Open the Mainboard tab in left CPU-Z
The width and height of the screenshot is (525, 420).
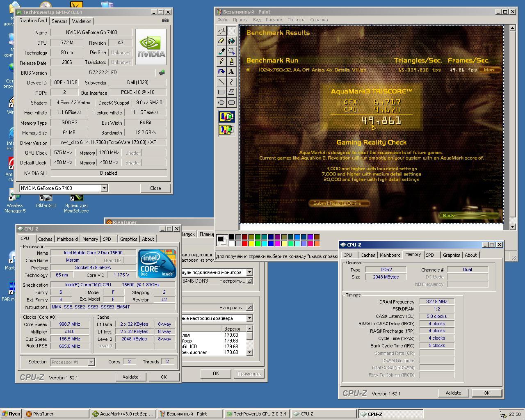point(67,239)
